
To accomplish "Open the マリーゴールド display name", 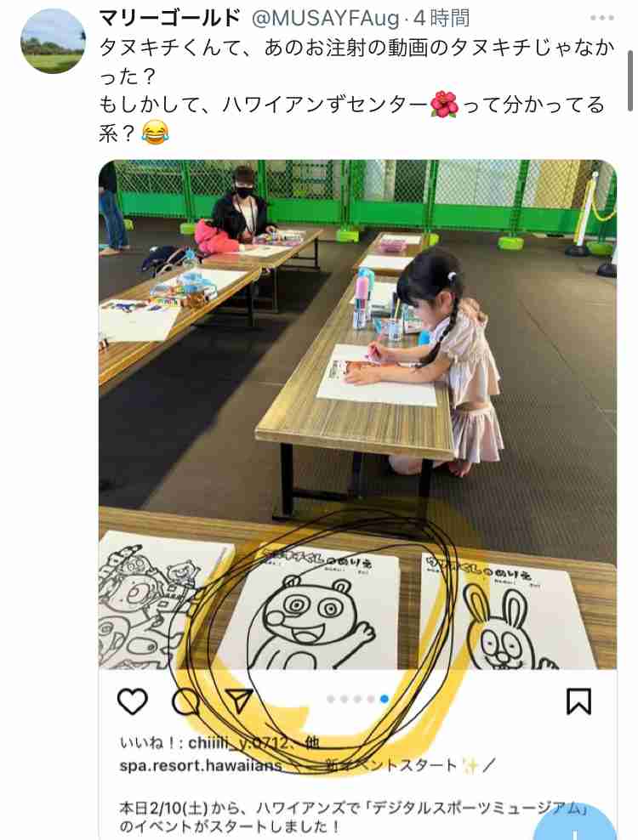I will click(x=170, y=18).
